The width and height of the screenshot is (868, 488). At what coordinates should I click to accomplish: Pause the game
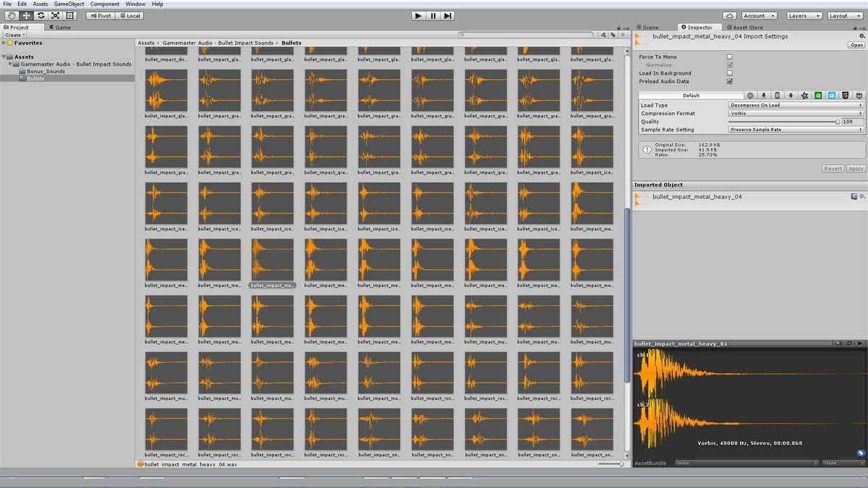pyautogui.click(x=433, y=15)
